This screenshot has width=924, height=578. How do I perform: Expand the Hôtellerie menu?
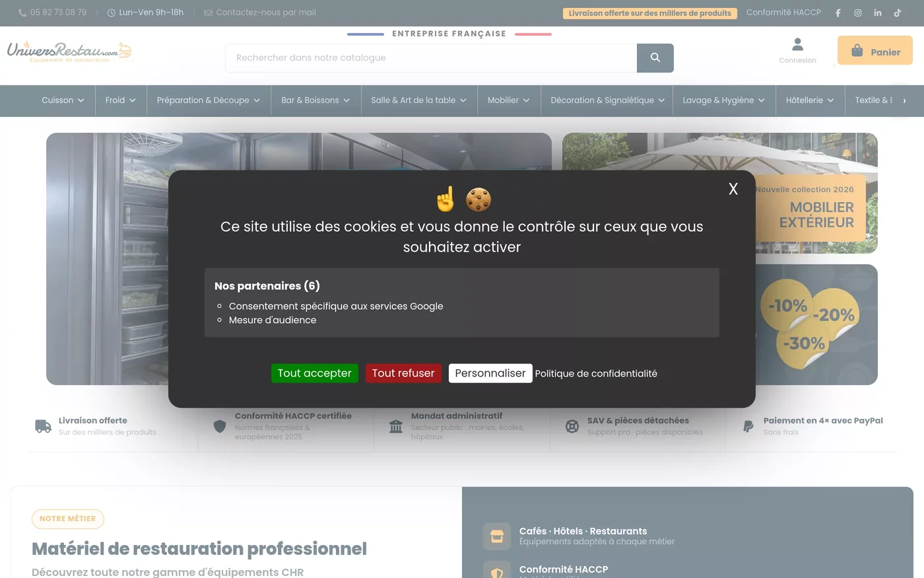click(810, 100)
